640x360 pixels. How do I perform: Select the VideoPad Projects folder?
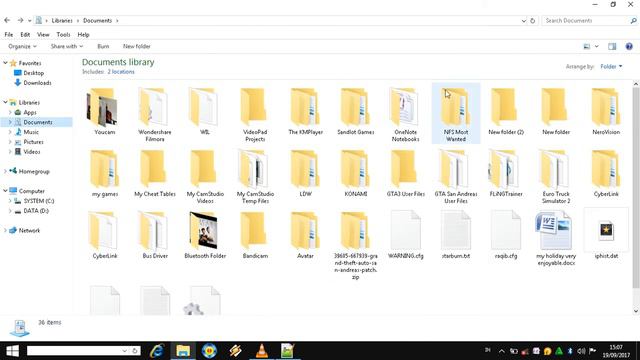tap(255, 114)
